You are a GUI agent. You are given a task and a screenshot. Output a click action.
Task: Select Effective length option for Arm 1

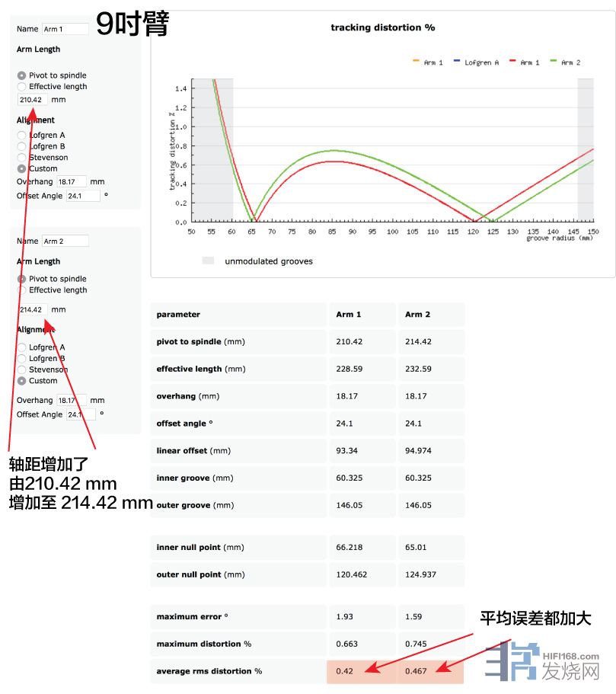pos(21,87)
